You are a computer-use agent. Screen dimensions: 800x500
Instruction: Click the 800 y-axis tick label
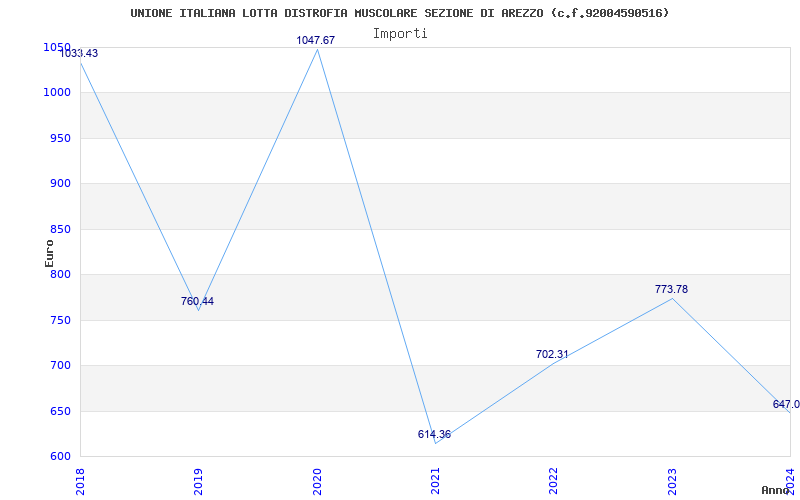point(62,275)
